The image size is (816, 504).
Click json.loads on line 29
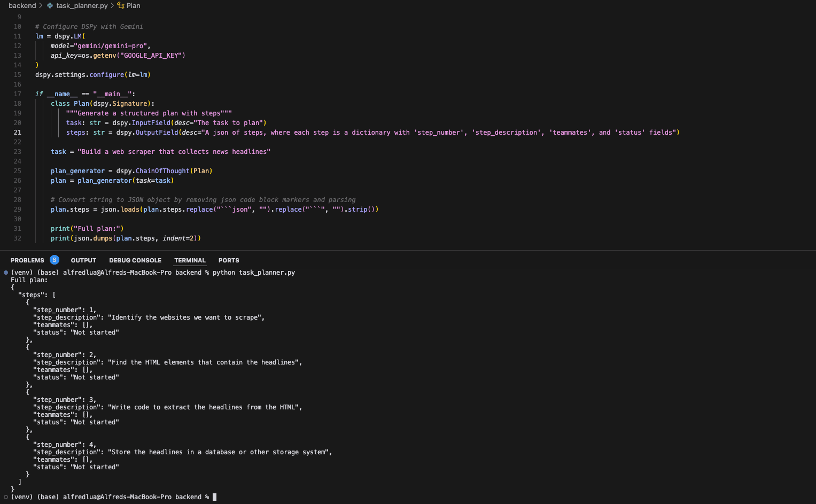pos(120,210)
